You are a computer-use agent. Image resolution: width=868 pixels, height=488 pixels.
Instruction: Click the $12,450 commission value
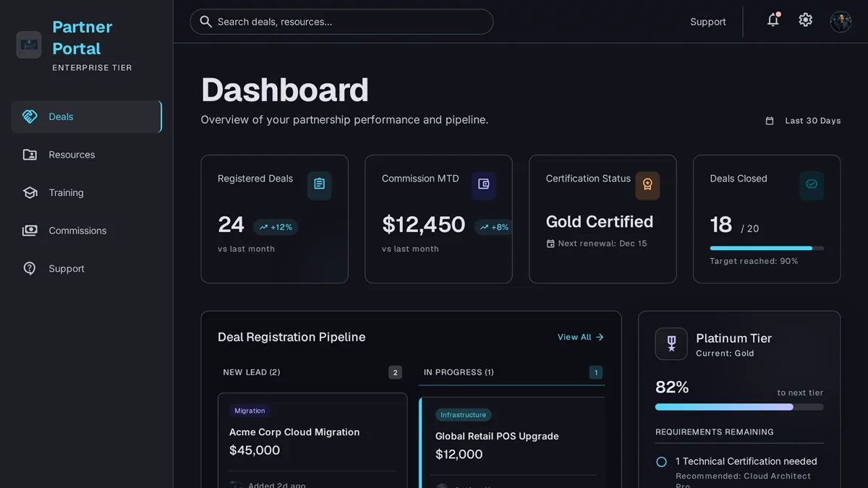[424, 225]
